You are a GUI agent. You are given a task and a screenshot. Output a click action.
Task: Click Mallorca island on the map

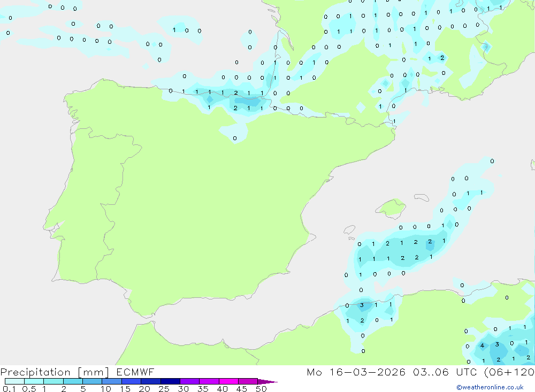coord(392,208)
